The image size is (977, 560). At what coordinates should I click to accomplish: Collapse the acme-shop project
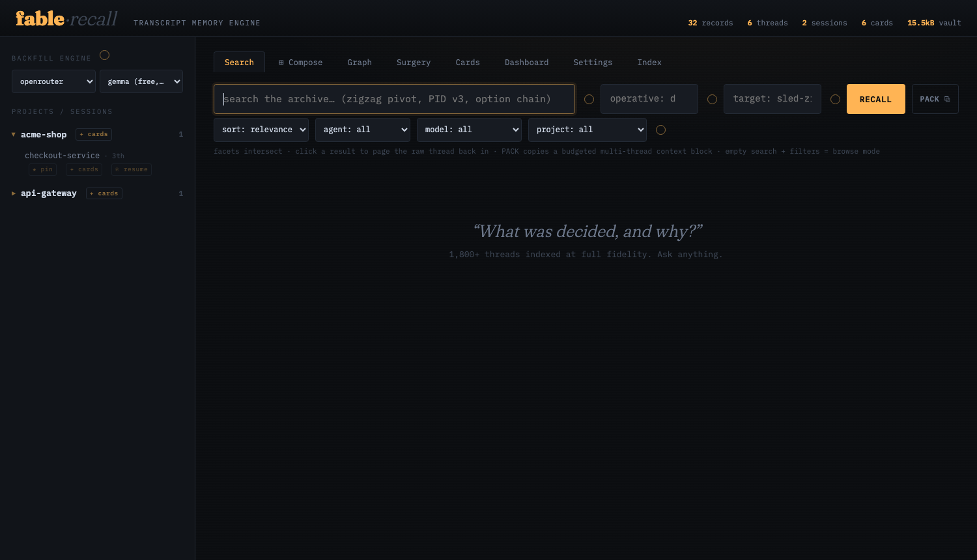[14, 135]
